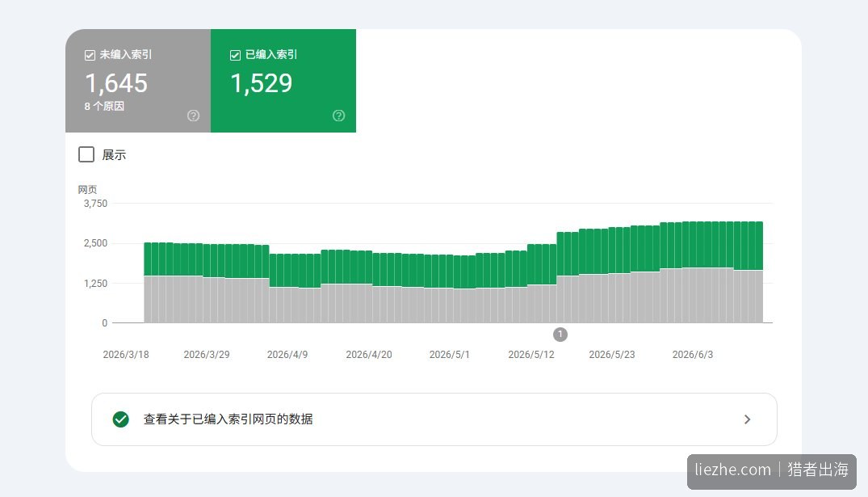
Task: Open 查看关于已编入索引网页的数据 link
Action: coord(434,419)
